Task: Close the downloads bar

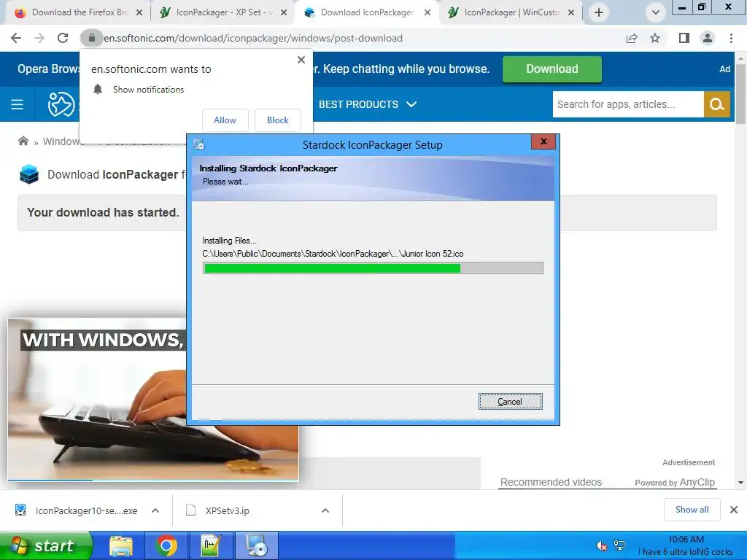Action: tap(734, 510)
